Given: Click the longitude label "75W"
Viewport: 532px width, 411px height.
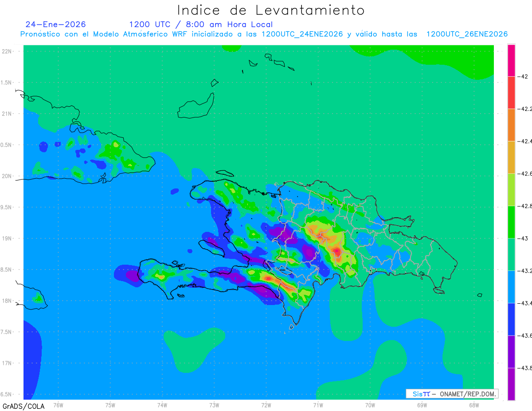Looking at the screenshot, I should click(x=110, y=405).
